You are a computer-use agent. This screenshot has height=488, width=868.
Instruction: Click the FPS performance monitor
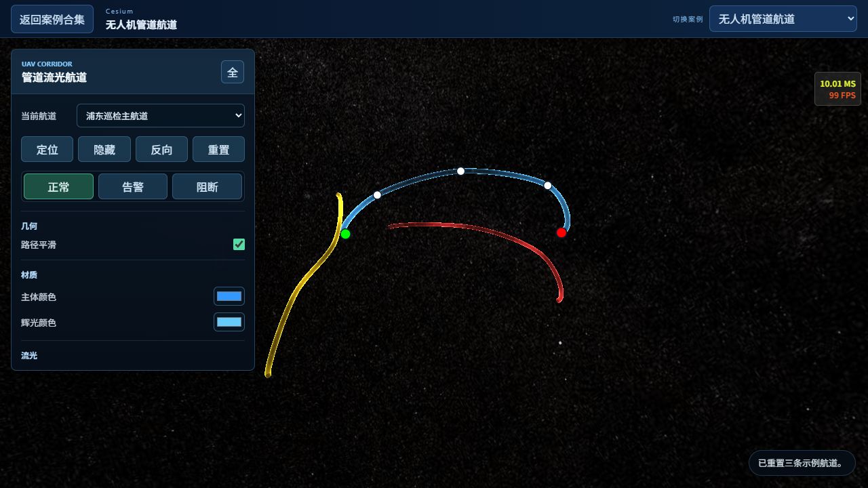837,89
